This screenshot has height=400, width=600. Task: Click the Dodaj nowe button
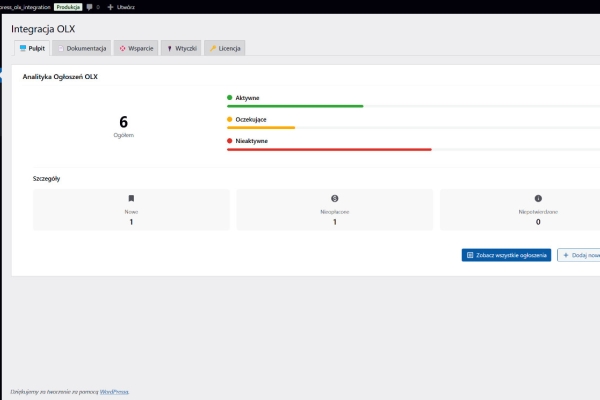tap(579, 255)
